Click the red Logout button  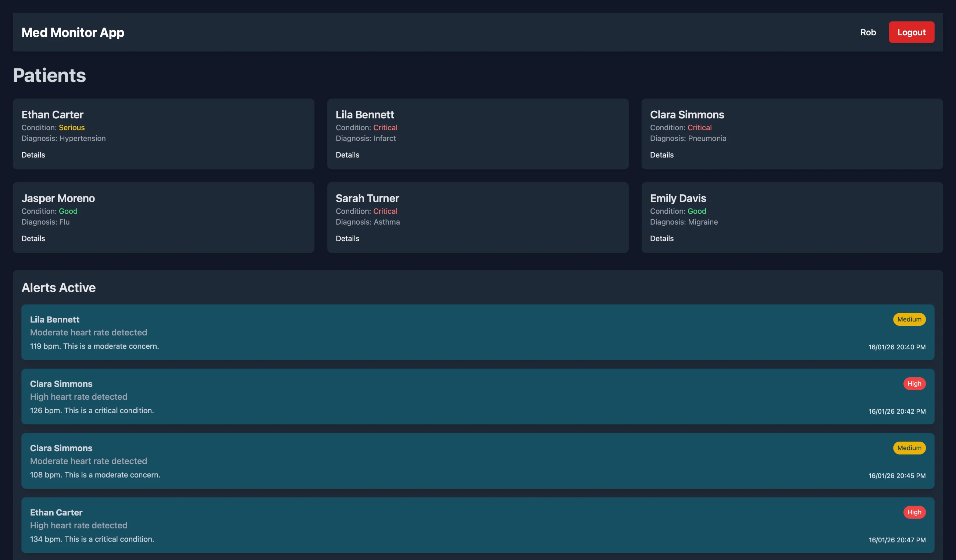coord(911,32)
